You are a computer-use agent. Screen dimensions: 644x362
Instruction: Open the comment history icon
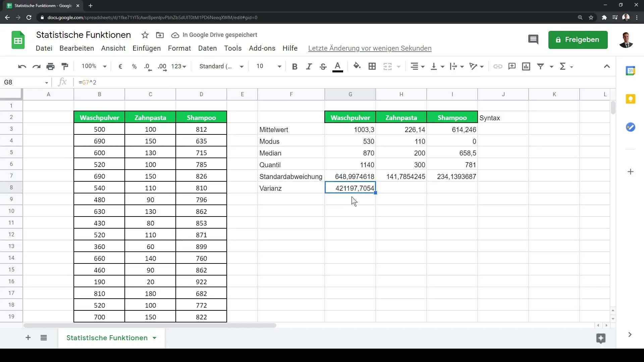533,40
